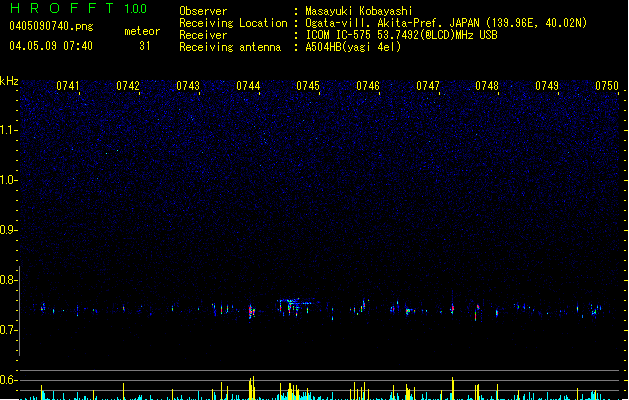The width and height of the screenshot is (629, 400).
Task: Click the date stamp 04.05.09 07:40
Action: click(x=51, y=46)
